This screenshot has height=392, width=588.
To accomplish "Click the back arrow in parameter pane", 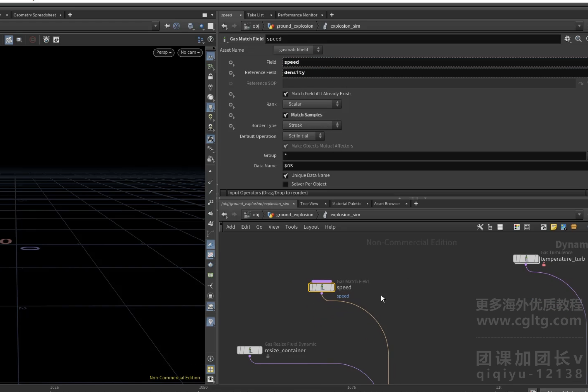I will click(x=224, y=26).
